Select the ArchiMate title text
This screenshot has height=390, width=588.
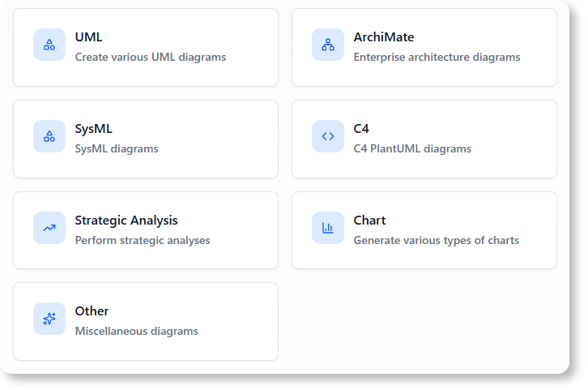pyautogui.click(x=383, y=37)
